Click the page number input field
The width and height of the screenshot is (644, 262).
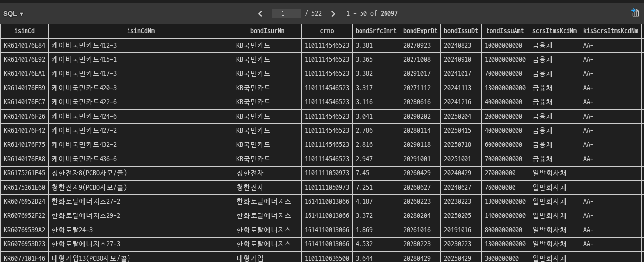286,14
